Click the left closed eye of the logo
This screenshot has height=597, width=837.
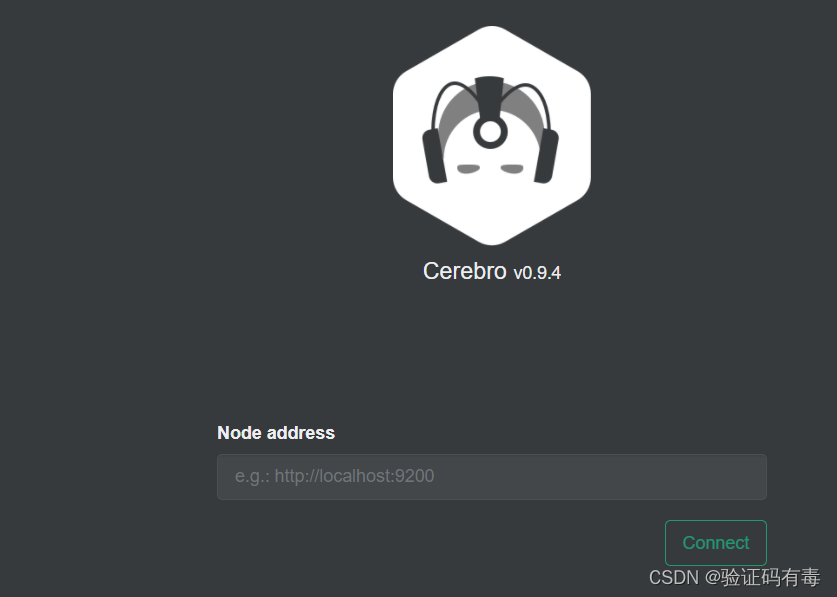pos(468,169)
